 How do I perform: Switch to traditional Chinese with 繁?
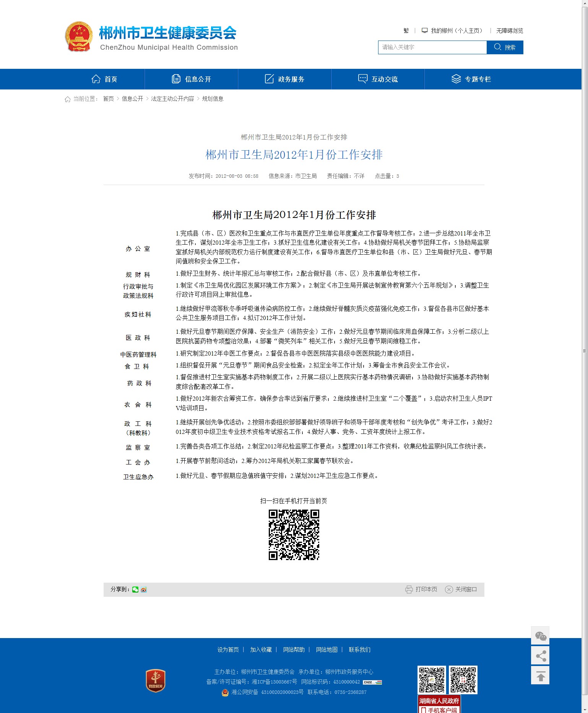point(406,31)
